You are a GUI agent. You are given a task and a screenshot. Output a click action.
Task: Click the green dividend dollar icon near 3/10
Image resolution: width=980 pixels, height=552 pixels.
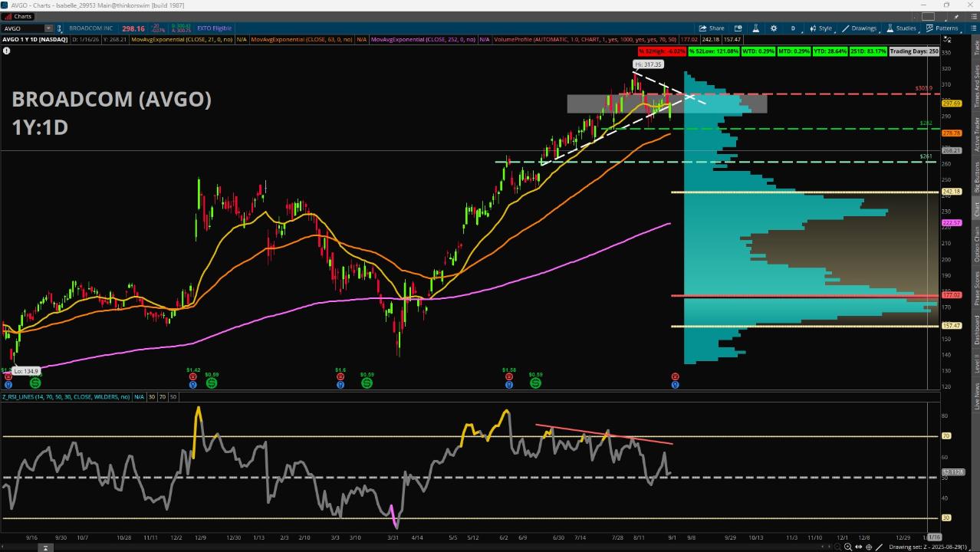367,383
